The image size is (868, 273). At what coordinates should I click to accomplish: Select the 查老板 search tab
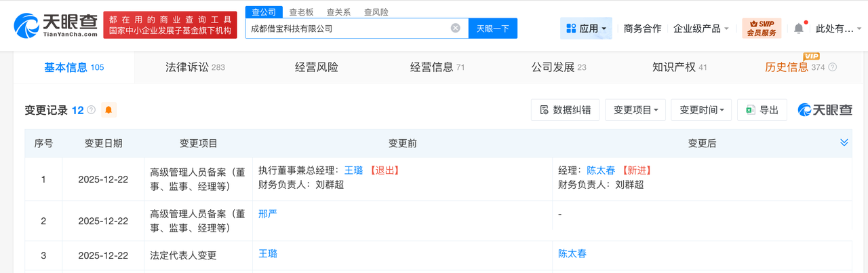click(x=302, y=12)
